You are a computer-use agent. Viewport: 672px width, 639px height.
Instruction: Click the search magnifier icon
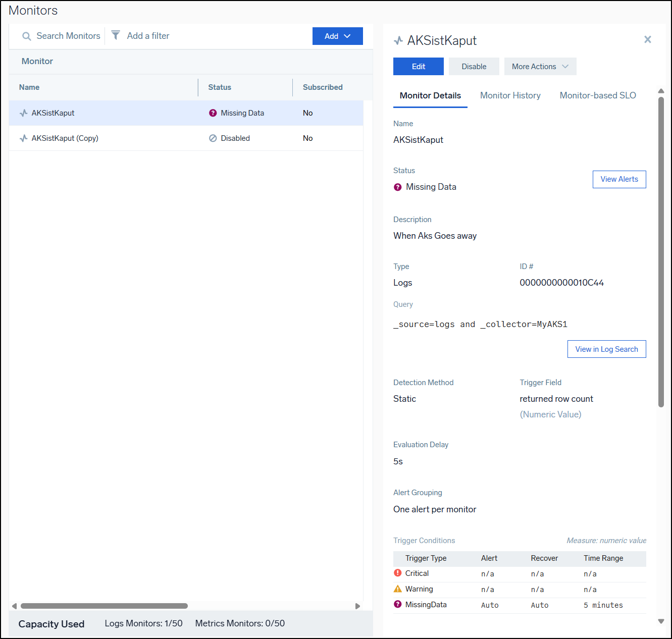[x=27, y=36]
